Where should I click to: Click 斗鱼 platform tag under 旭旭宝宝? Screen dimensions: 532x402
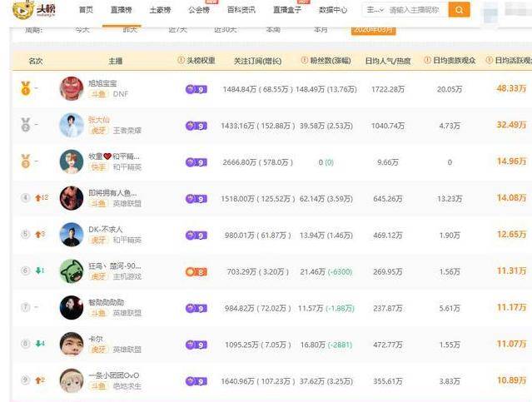coord(98,94)
